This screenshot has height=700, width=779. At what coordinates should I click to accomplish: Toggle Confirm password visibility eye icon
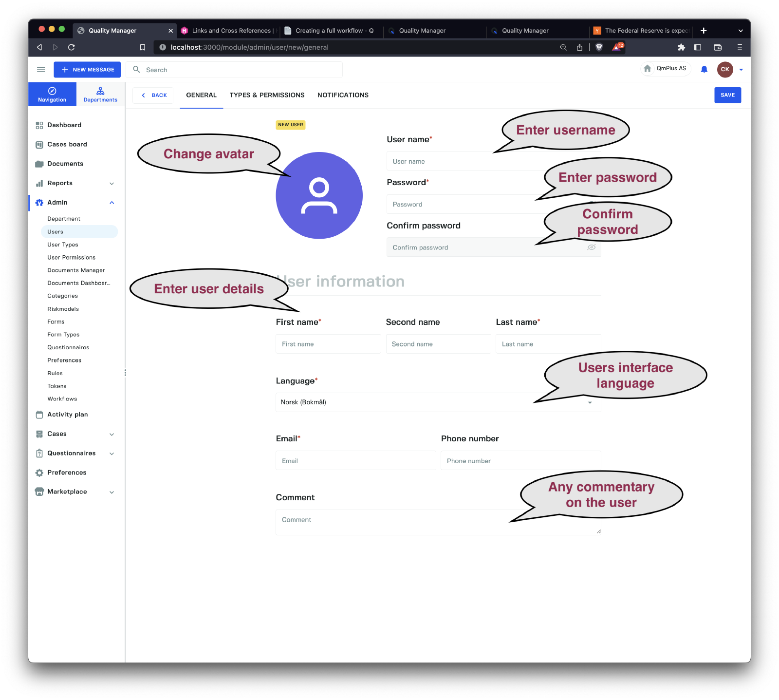point(591,247)
